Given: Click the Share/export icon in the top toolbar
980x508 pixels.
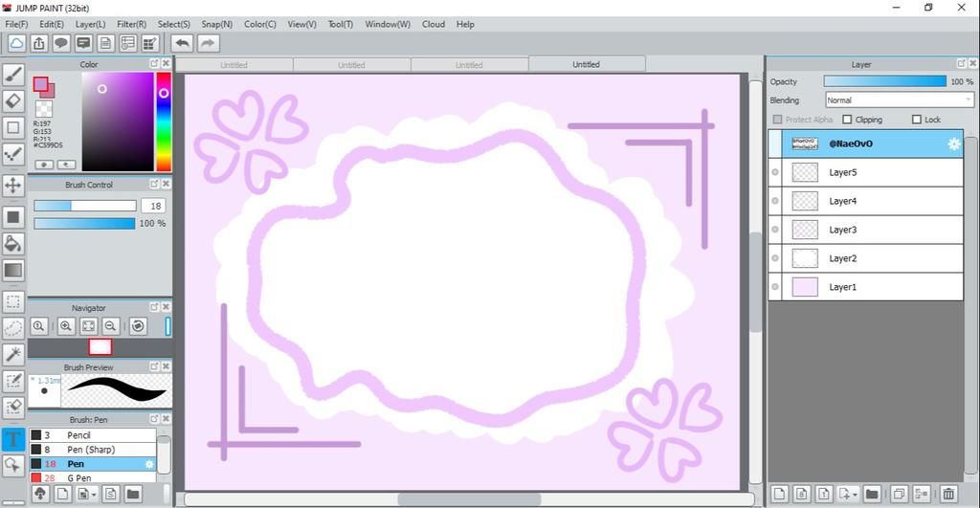Looking at the screenshot, I should (38, 43).
